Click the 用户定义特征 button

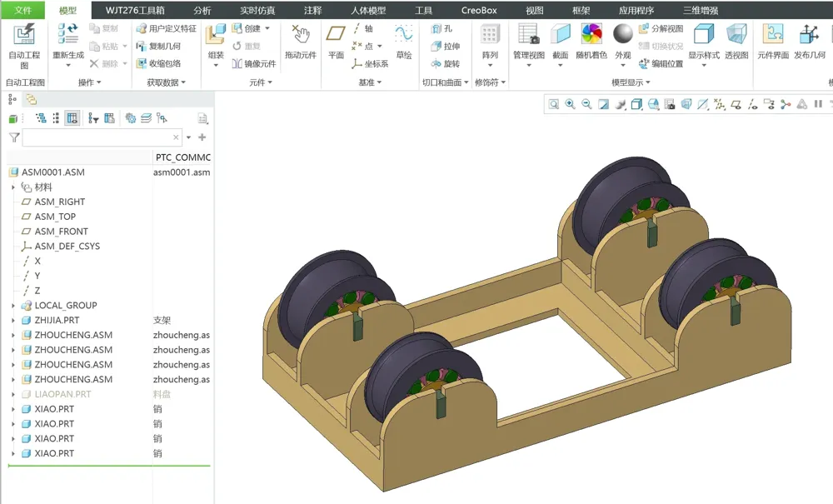tap(167, 28)
